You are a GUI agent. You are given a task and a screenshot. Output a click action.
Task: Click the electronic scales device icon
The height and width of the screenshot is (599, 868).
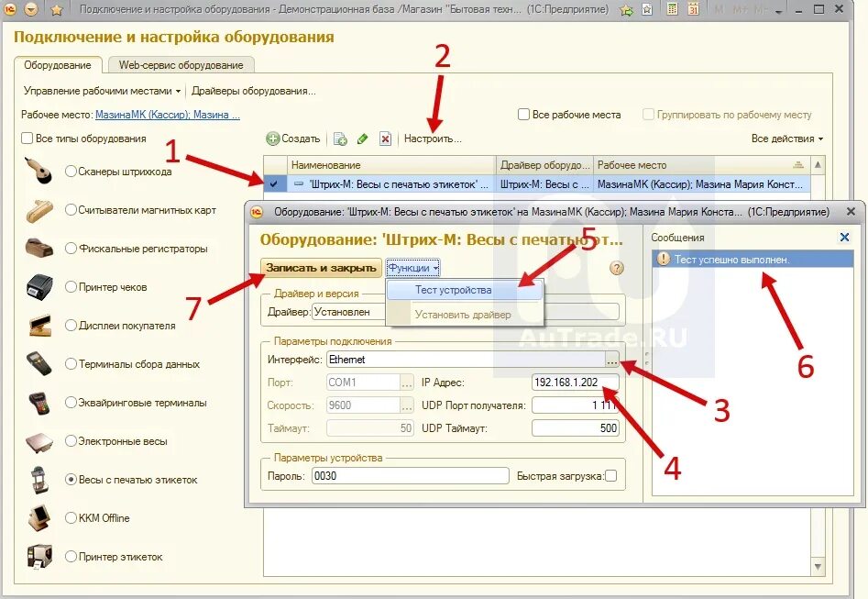coord(38,441)
